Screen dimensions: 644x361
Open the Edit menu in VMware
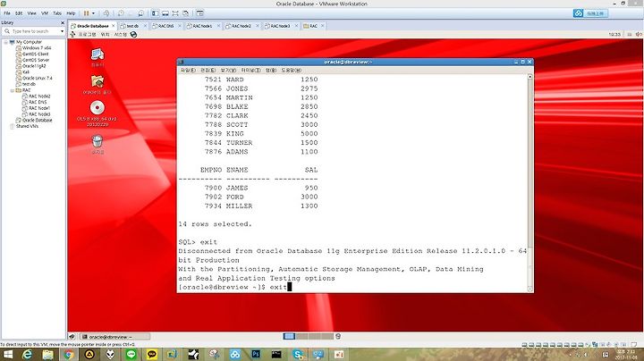[x=19, y=13]
